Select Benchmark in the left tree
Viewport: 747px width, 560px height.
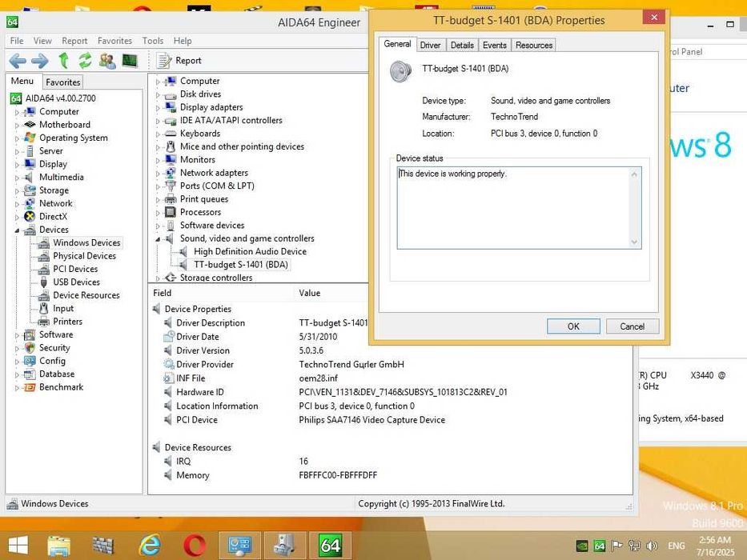61,386
